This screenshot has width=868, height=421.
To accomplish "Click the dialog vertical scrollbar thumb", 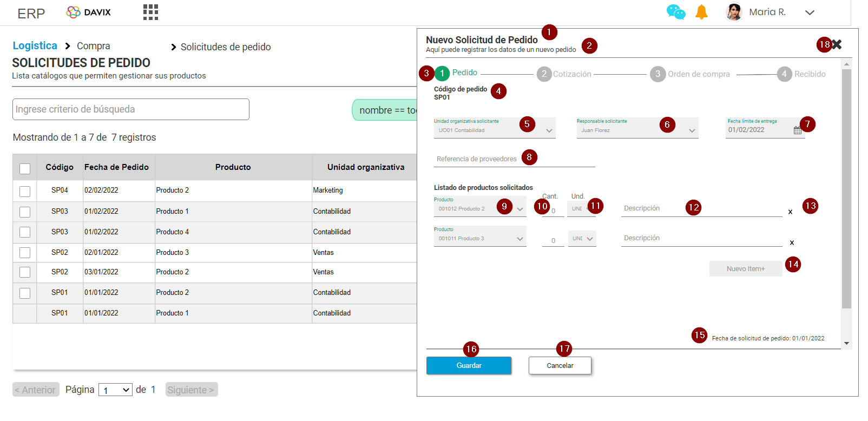I will [x=846, y=189].
